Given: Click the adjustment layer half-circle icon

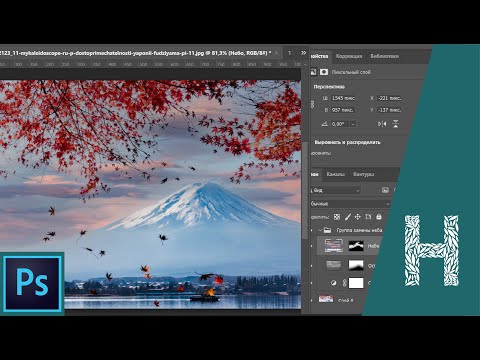Looking at the screenshot, I should click(x=333, y=283).
